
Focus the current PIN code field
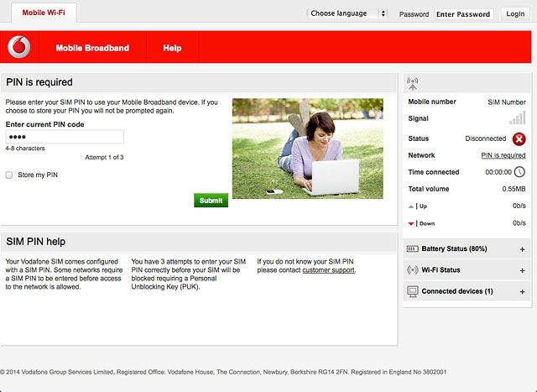tap(65, 137)
